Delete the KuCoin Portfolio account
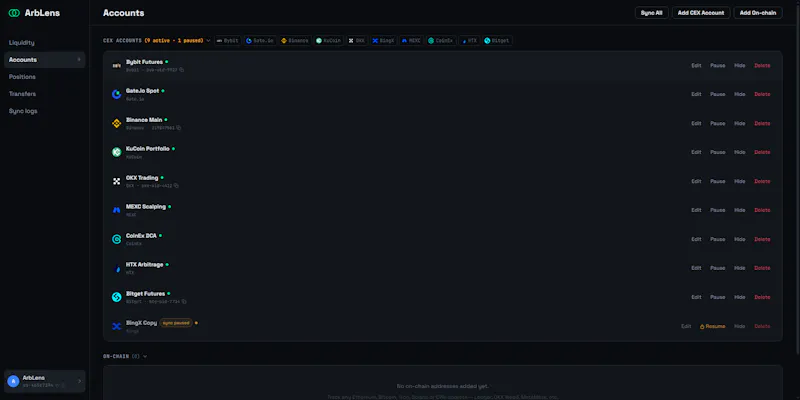 (x=762, y=152)
